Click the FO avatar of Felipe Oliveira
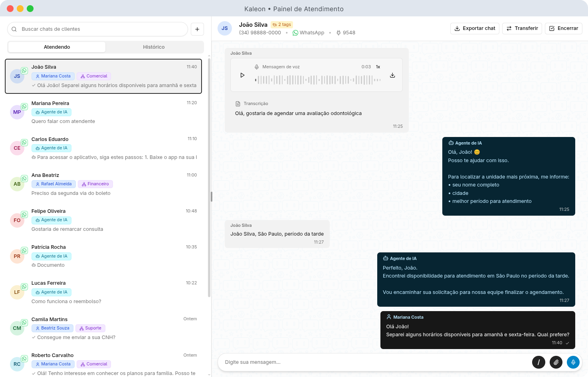Image resolution: width=588 pixels, height=377 pixels. point(17,220)
